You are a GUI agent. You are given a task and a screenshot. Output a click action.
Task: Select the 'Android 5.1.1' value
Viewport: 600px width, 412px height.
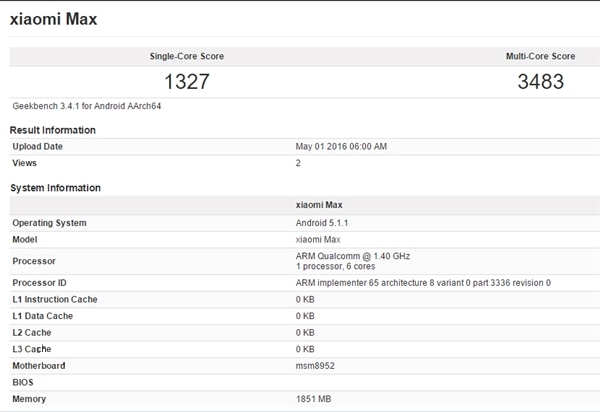point(322,223)
